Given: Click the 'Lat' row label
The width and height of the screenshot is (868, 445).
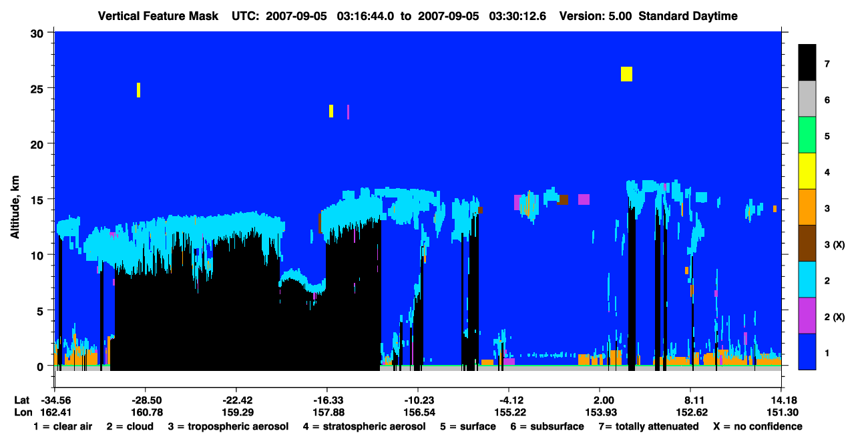Looking at the screenshot, I should coord(23,400).
